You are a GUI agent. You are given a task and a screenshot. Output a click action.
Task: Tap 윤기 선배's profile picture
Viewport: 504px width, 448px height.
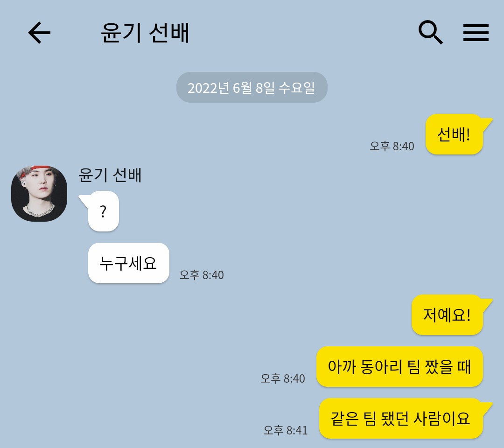point(39,194)
